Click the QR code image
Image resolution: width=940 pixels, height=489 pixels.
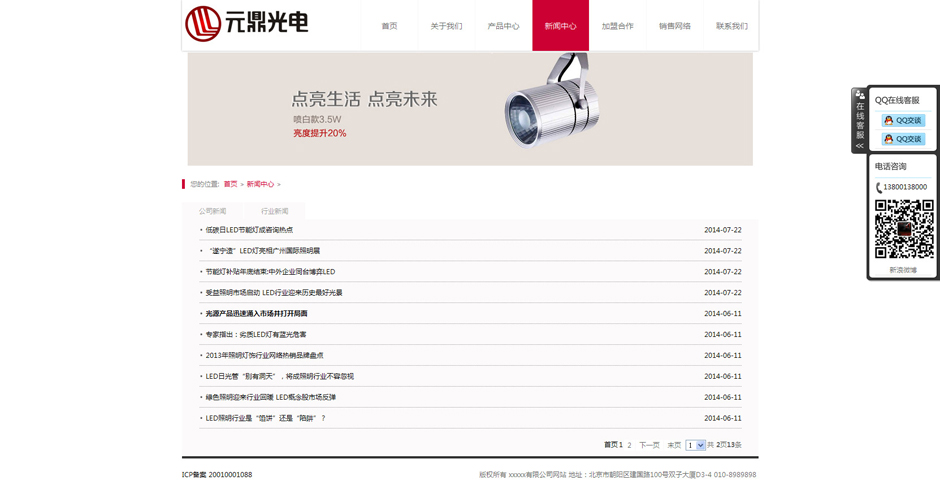click(x=904, y=230)
